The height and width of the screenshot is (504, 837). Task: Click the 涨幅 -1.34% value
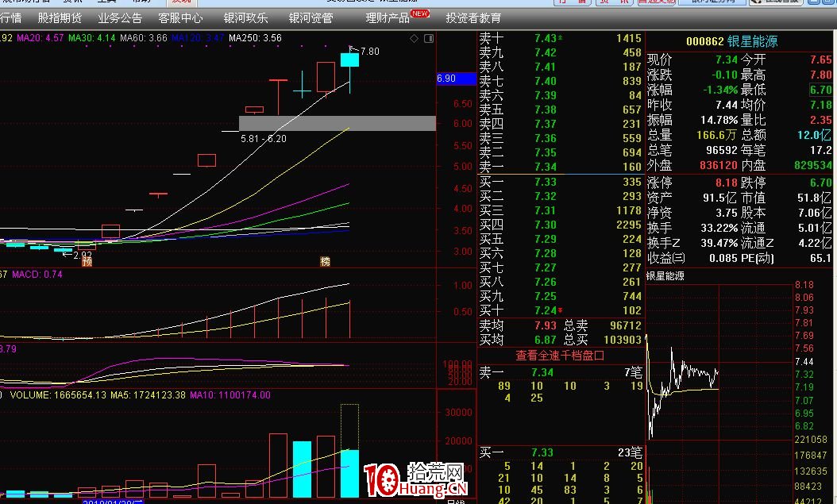[720, 90]
